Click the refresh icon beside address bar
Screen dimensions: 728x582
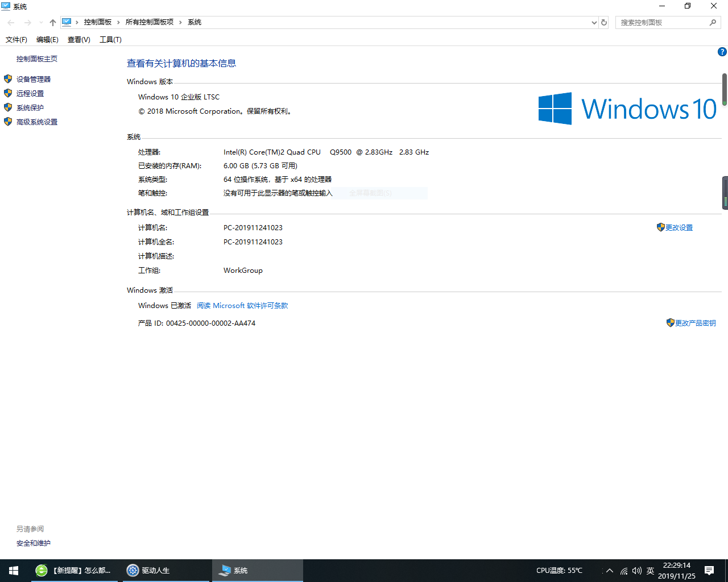604,23
